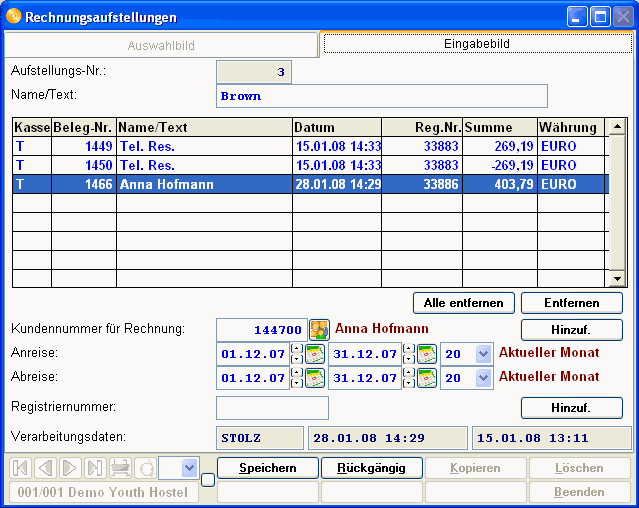Go to next record arrow icon
The image size is (639, 508).
pyautogui.click(x=70, y=468)
